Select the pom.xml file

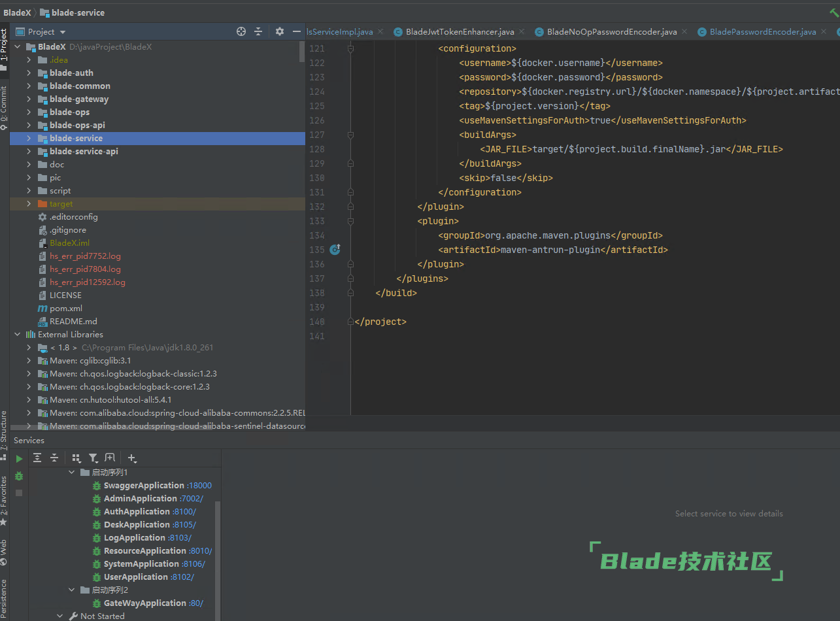tap(66, 308)
